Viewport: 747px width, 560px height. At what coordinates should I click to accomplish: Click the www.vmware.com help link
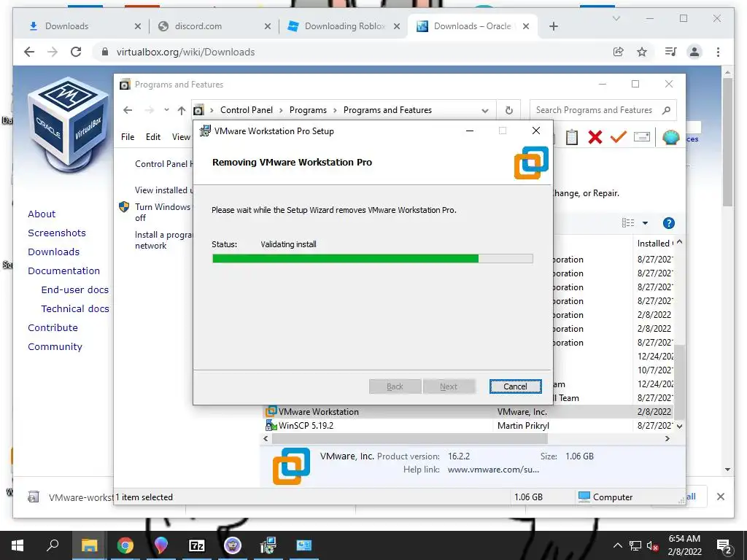[x=493, y=470]
